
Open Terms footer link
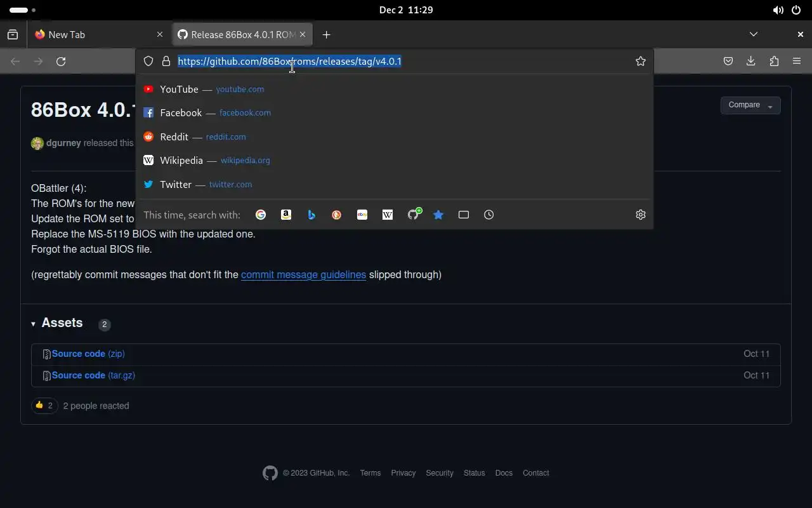click(x=370, y=473)
